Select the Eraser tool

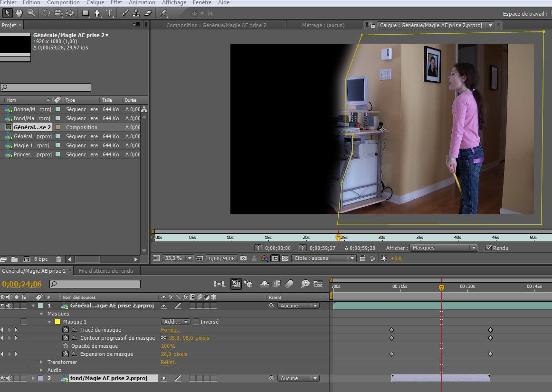click(147, 13)
